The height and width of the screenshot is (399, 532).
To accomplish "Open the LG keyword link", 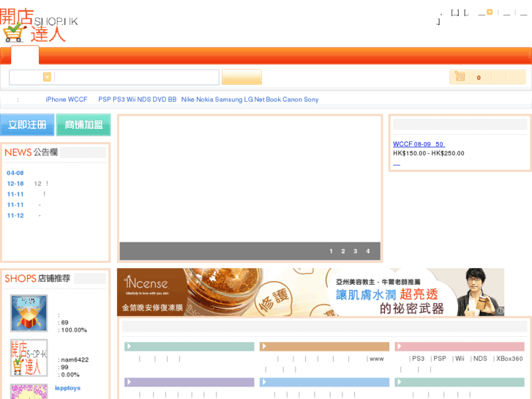I will 248,100.
